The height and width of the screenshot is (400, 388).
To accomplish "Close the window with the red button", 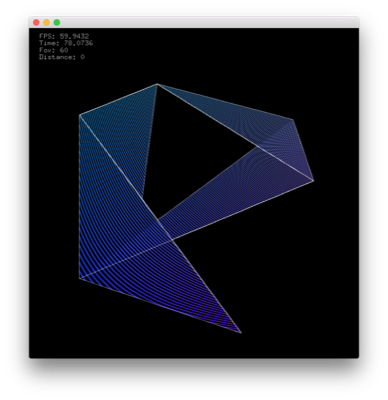I will pos(36,22).
